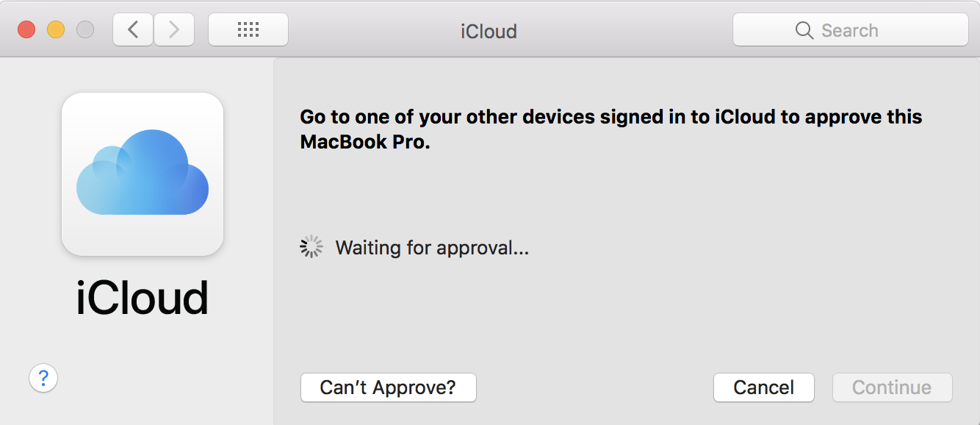Click the blue iCloud cloud icon
This screenshot has width=980, height=425.
click(x=143, y=174)
